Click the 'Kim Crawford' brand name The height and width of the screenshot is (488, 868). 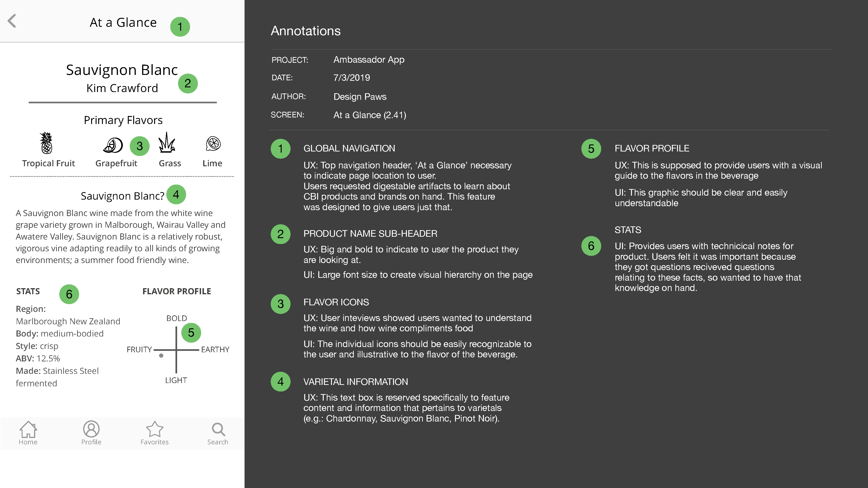(122, 88)
